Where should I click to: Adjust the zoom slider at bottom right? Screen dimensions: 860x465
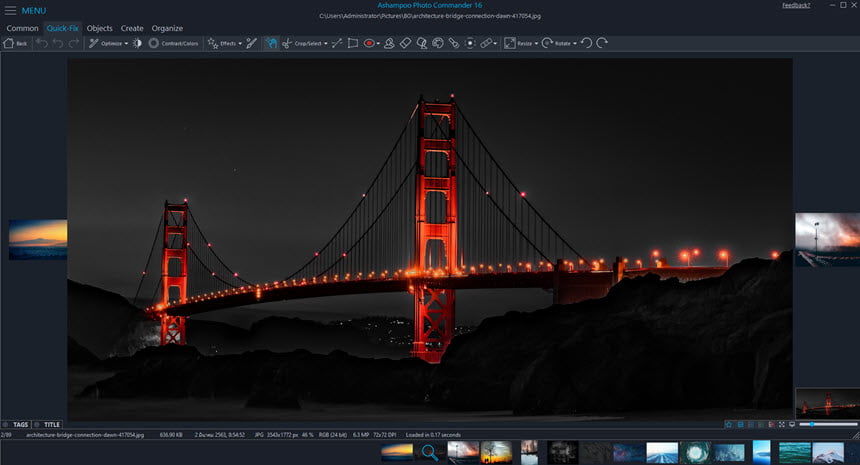point(828,424)
